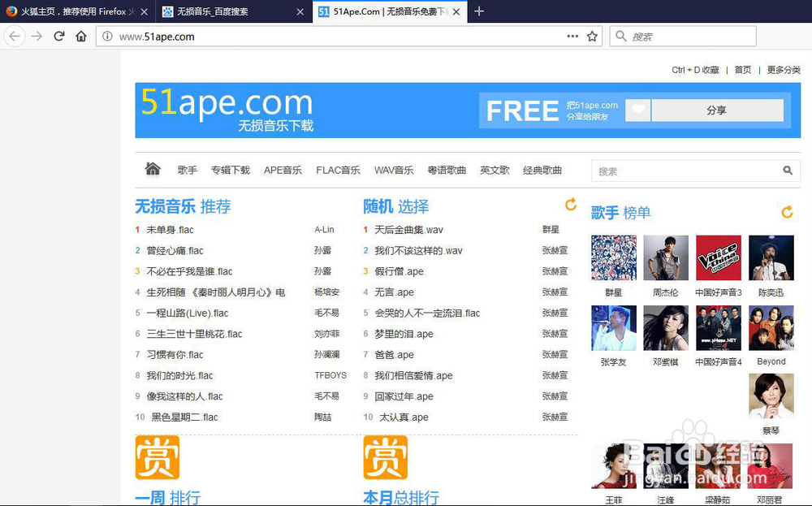The width and height of the screenshot is (812, 506).
Task: Open a new tab with plus button
Action: point(479,11)
